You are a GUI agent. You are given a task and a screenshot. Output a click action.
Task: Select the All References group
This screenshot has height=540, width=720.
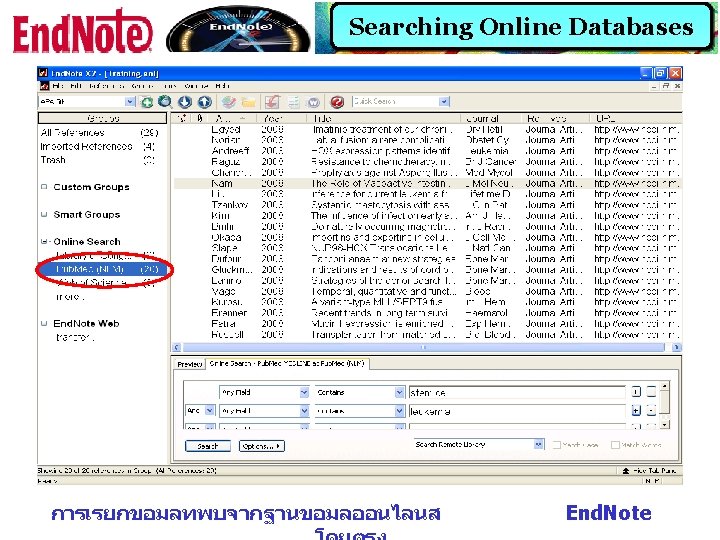(x=99, y=133)
